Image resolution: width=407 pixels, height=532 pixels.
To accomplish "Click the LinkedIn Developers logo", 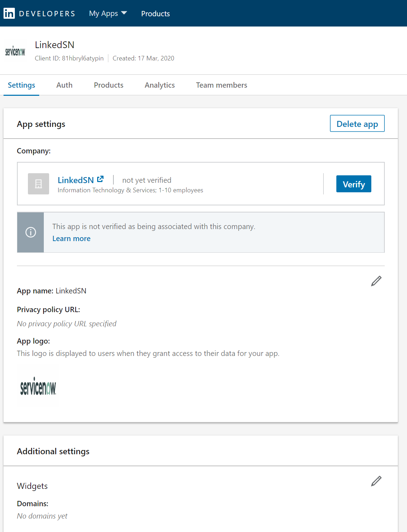I will (x=40, y=13).
